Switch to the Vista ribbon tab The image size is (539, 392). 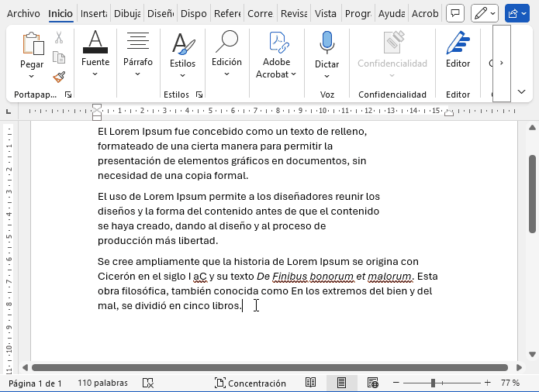click(x=326, y=13)
